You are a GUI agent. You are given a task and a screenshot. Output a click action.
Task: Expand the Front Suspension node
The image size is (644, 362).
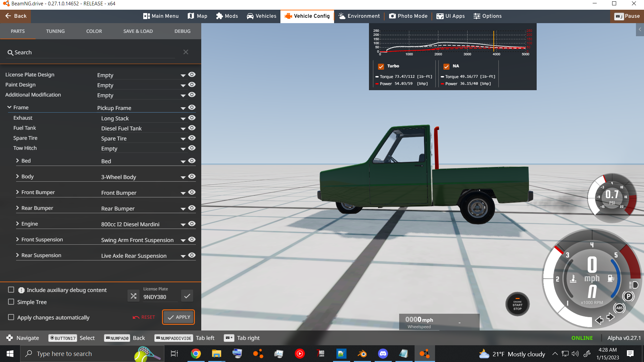[x=17, y=239]
